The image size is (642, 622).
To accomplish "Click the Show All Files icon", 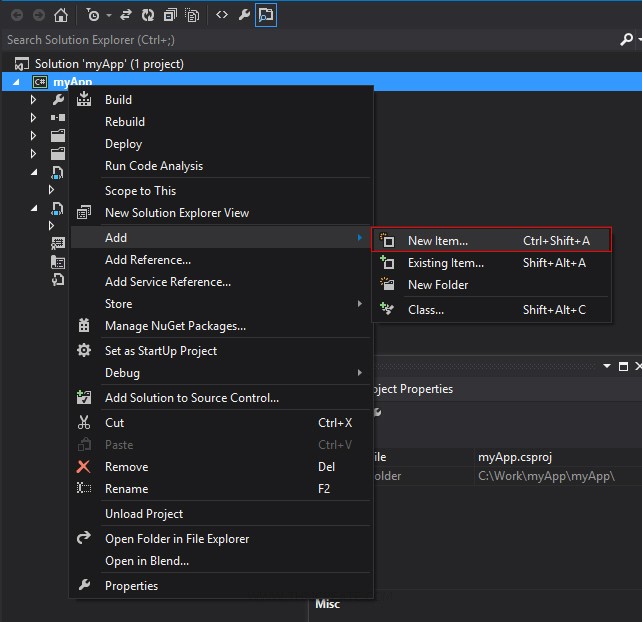I will tap(191, 15).
